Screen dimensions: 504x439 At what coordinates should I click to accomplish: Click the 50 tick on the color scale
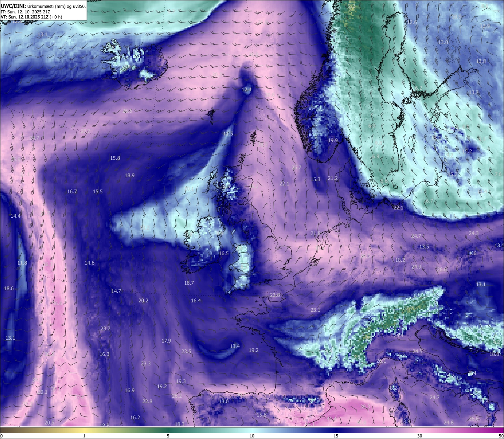501,436
